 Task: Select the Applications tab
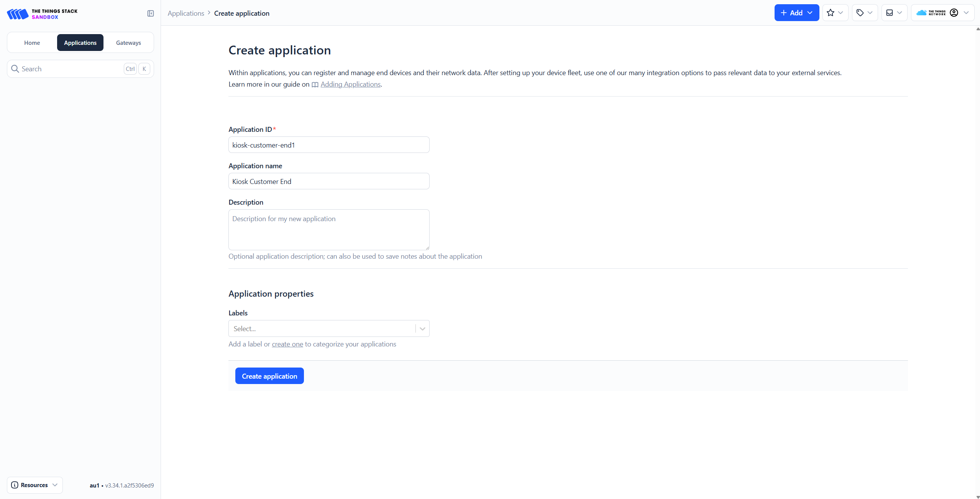[x=80, y=43]
